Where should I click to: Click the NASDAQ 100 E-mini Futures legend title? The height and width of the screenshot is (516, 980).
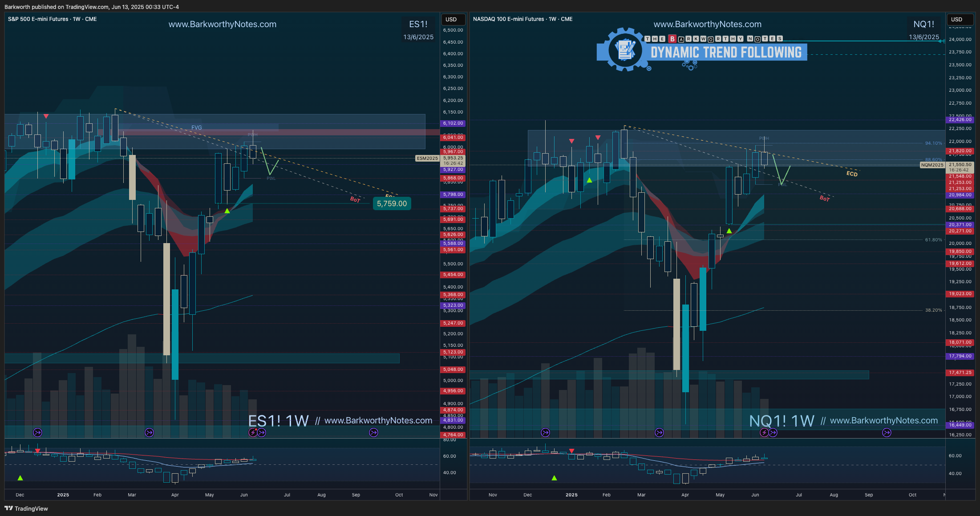(523, 19)
